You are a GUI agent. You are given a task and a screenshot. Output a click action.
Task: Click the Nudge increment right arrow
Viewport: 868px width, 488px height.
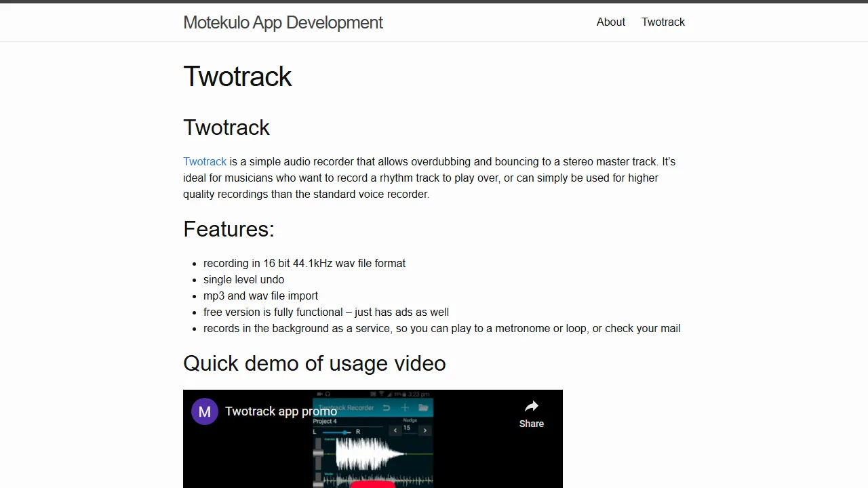coord(425,430)
